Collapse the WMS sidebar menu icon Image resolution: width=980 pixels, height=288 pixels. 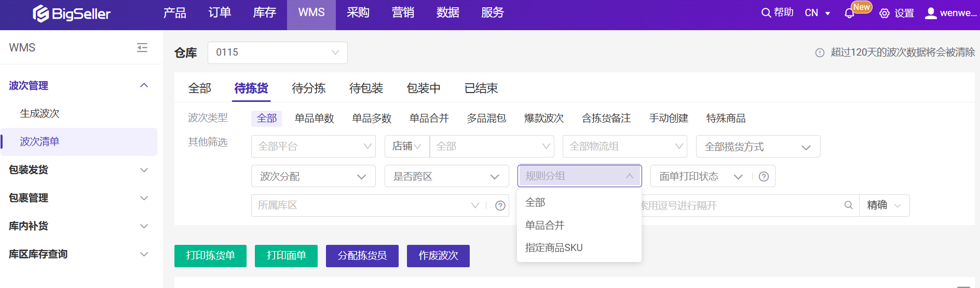(142, 48)
